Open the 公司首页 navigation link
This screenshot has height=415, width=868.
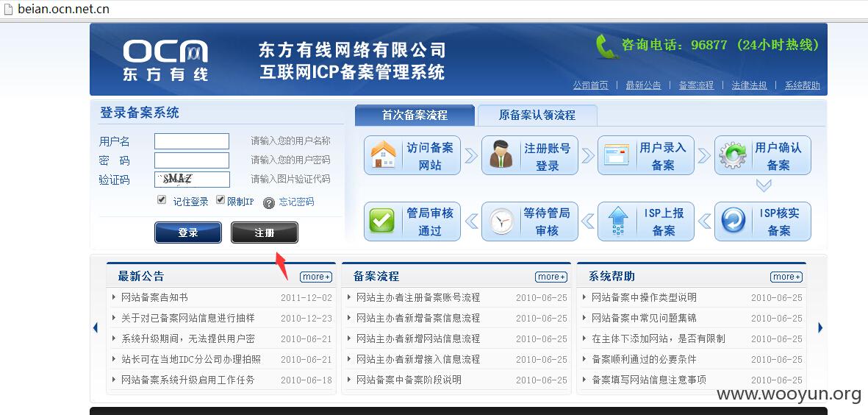[591, 85]
